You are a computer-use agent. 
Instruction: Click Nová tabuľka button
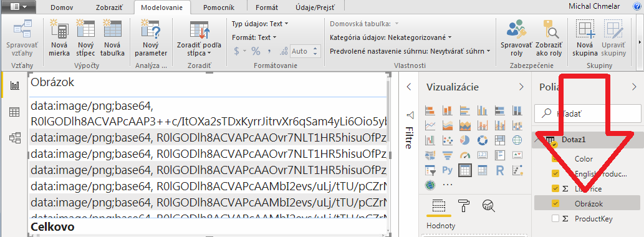tap(112, 38)
